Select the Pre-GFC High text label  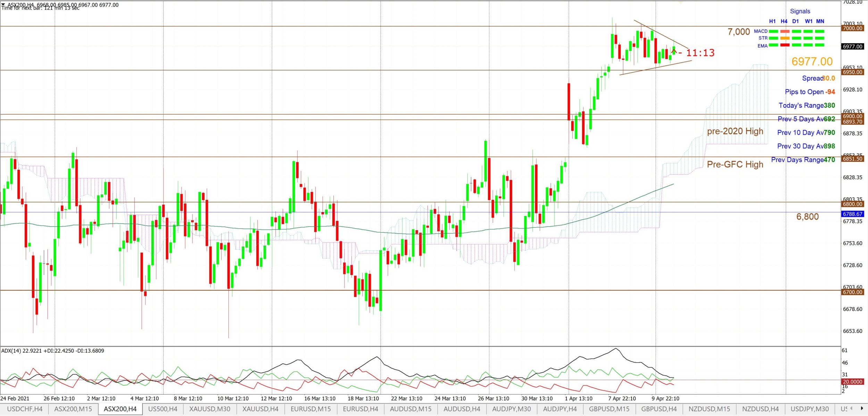[x=735, y=164]
